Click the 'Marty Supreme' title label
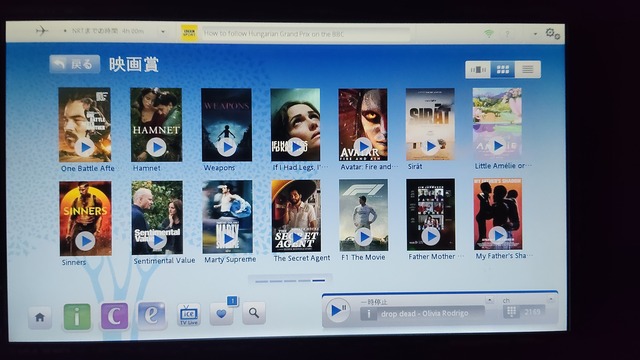This screenshot has height=360, width=640. tap(230, 260)
